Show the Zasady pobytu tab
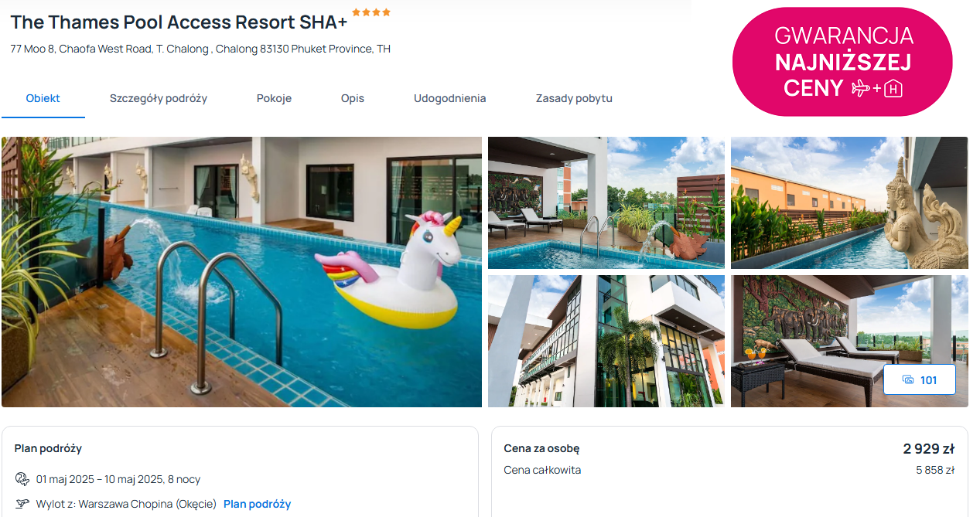 pyautogui.click(x=574, y=98)
